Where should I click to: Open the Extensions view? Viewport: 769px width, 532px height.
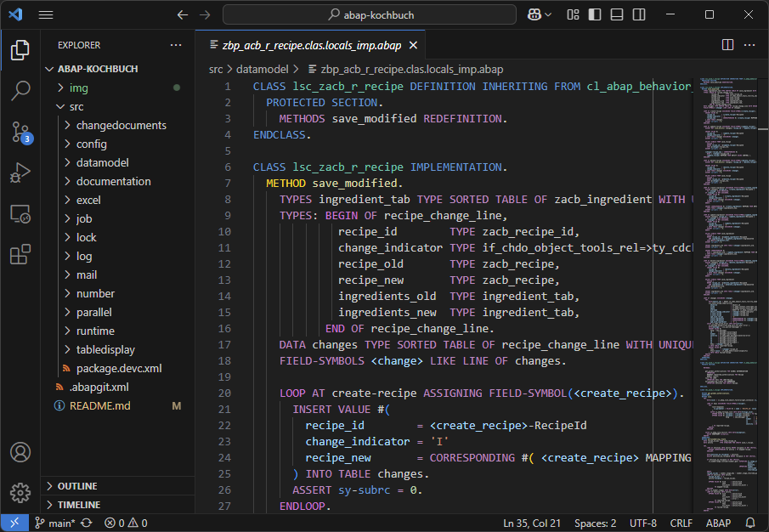(x=20, y=254)
